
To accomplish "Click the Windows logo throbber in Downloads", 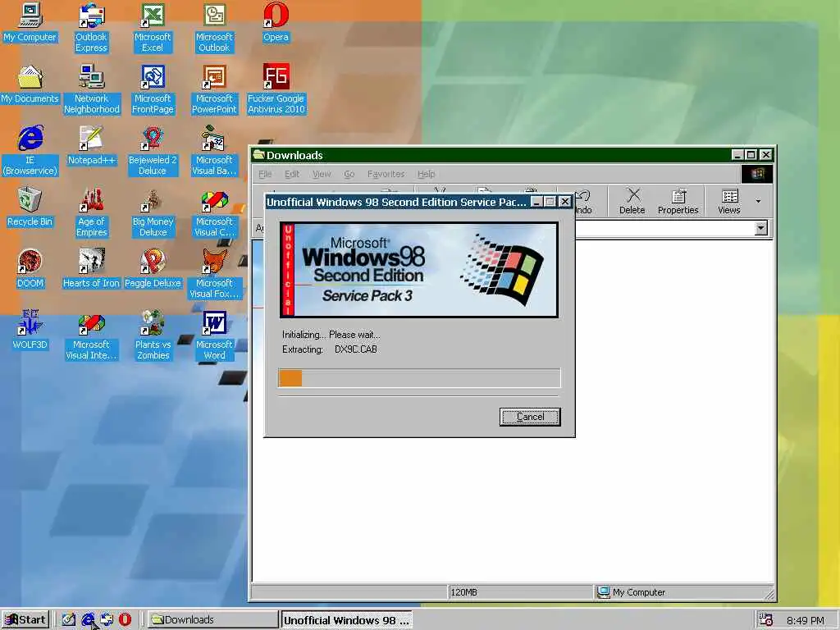I will point(757,174).
